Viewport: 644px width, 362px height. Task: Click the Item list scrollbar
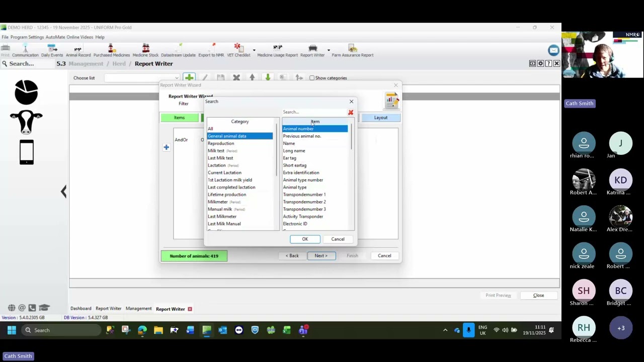tap(351, 137)
